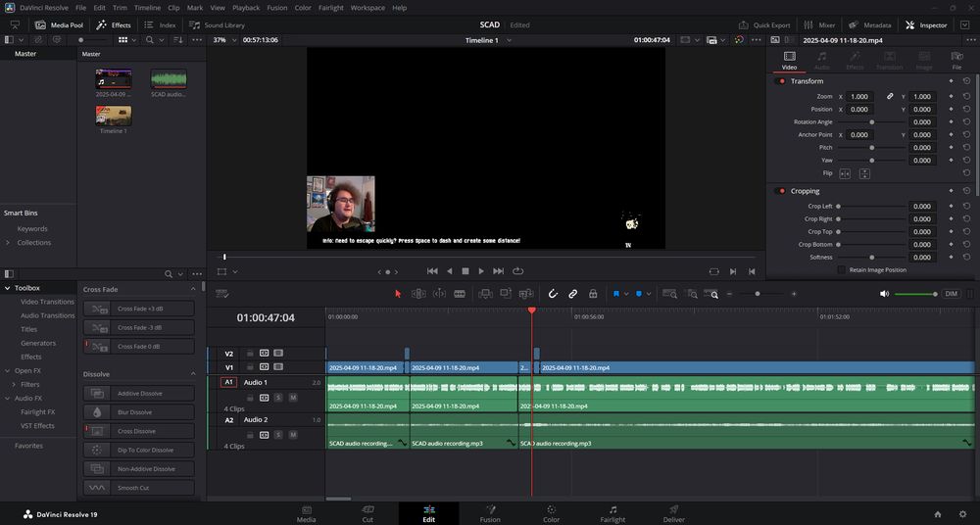The width and height of the screenshot is (980, 525).
Task: Click the DIM audio button
Action: tap(951, 294)
